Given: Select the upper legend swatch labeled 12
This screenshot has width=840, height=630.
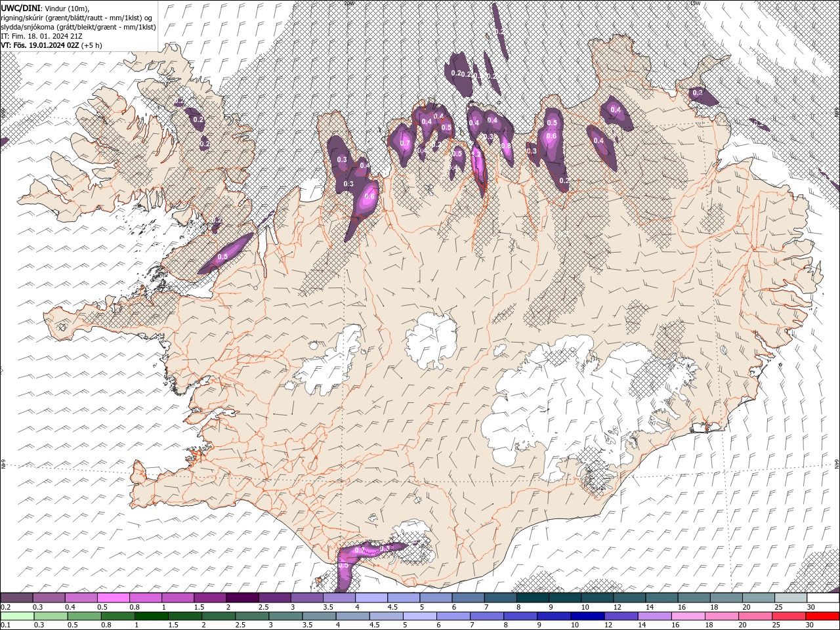Looking at the screenshot, I should (629, 598).
